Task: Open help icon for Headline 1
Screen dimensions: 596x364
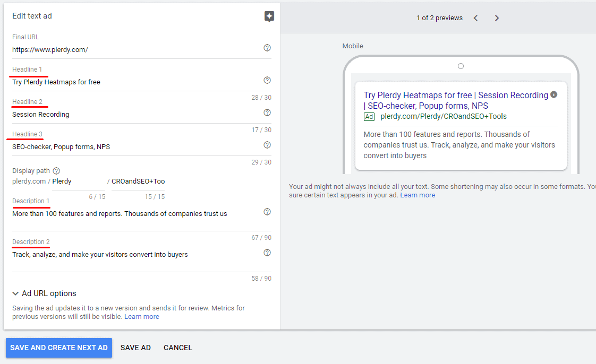Action: click(267, 80)
